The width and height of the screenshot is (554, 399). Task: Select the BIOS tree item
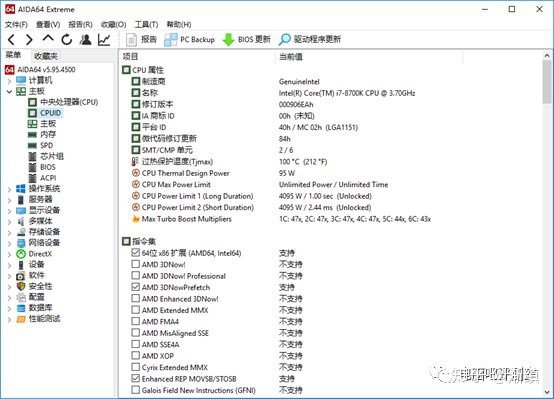pos(42,167)
